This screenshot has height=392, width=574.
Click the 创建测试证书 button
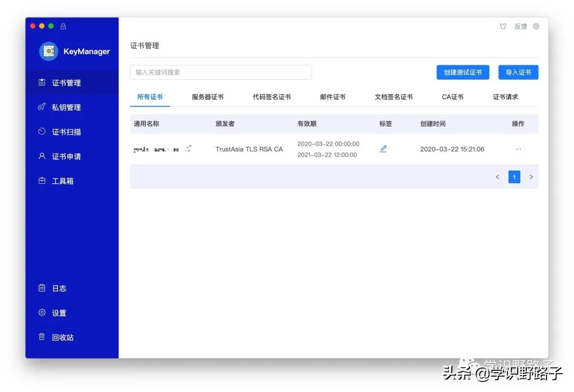pyautogui.click(x=463, y=72)
